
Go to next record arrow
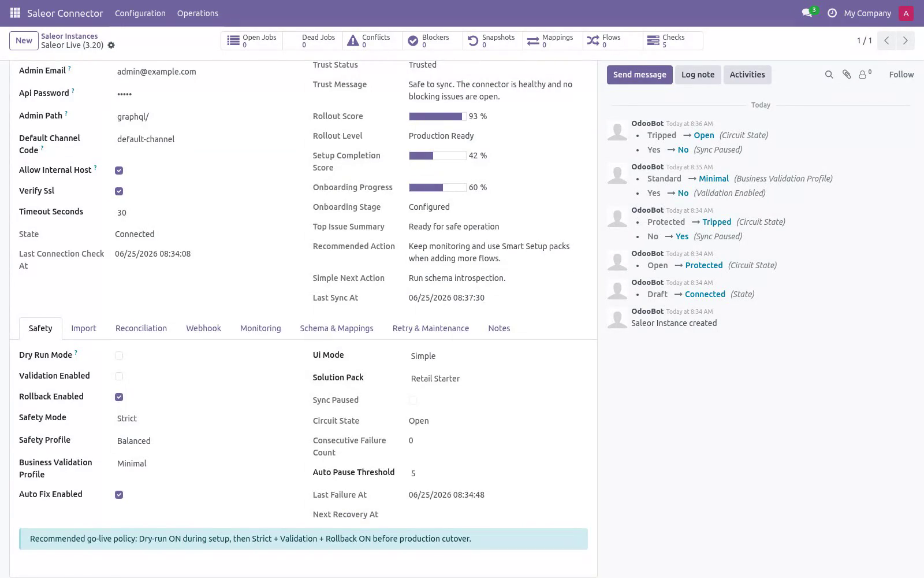[x=905, y=40]
